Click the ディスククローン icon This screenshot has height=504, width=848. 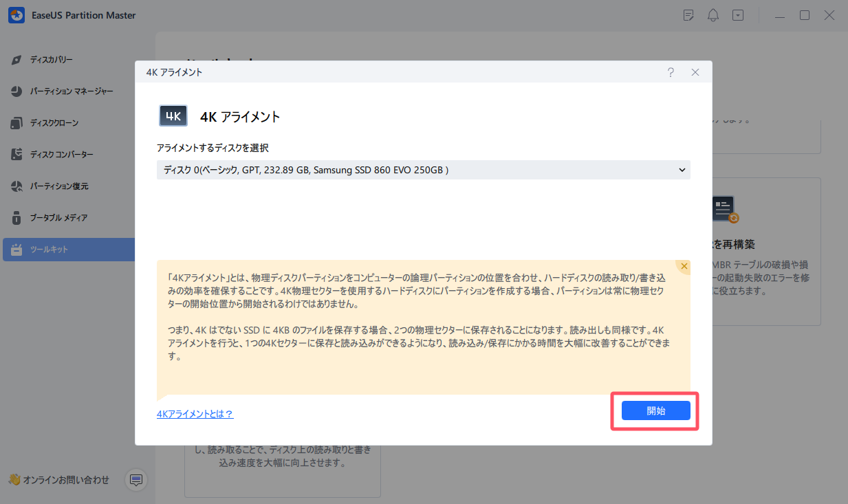[17, 123]
